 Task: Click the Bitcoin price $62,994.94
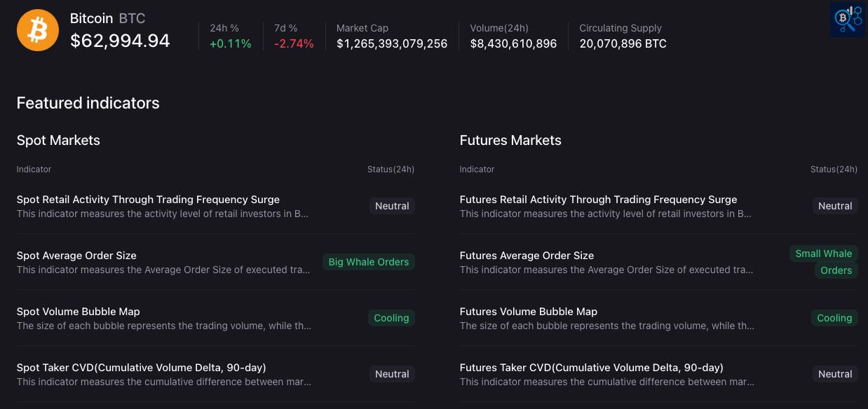(120, 41)
